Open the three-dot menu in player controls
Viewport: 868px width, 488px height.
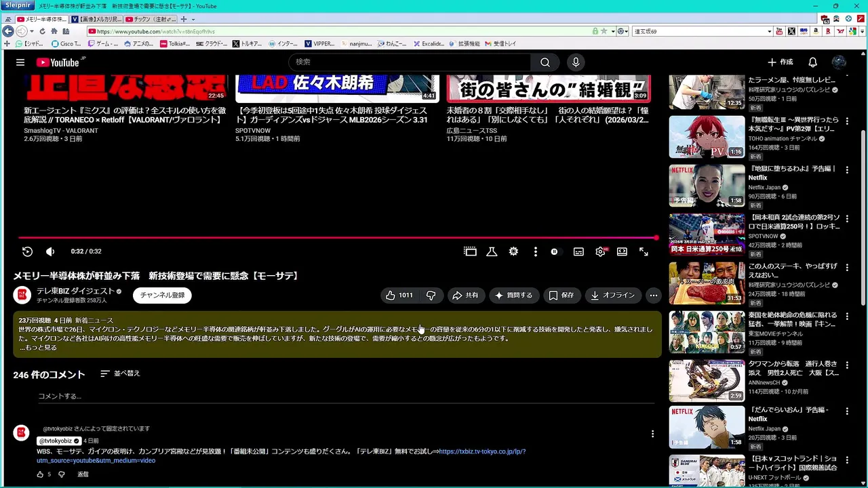click(x=535, y=251)
